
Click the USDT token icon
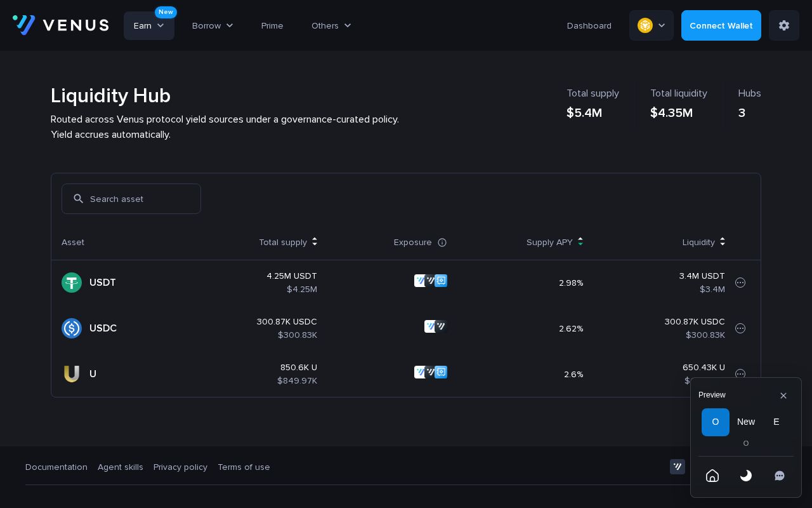72,283
